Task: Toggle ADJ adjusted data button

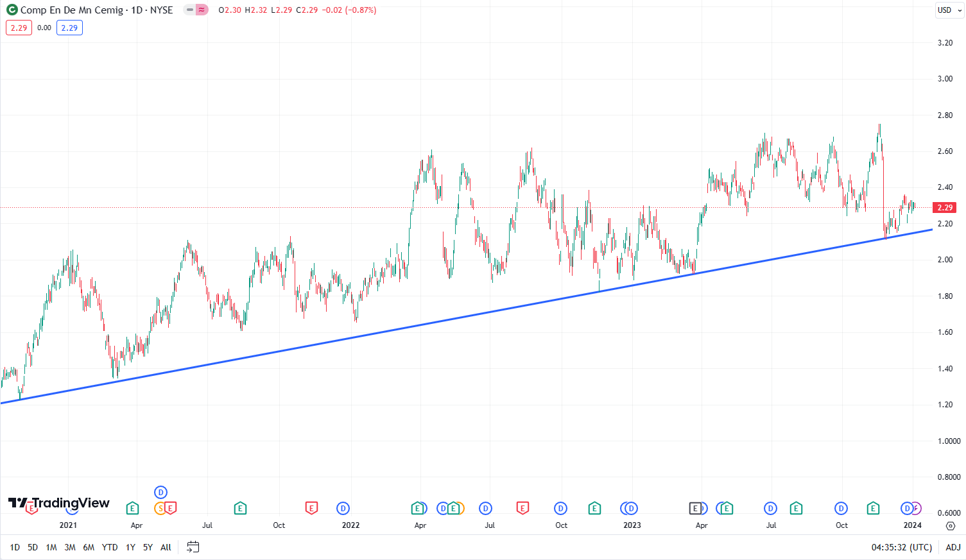Action: (953, 547)
